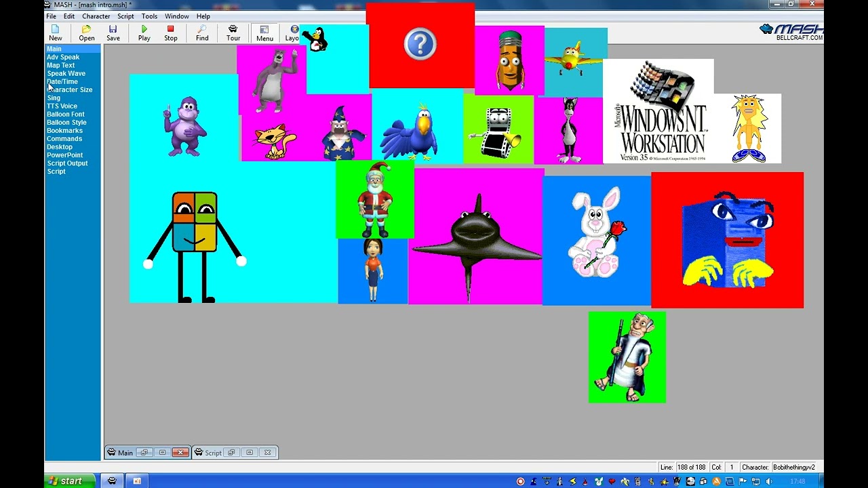
Task: Click the penguin character
Action: coord(317,39)
